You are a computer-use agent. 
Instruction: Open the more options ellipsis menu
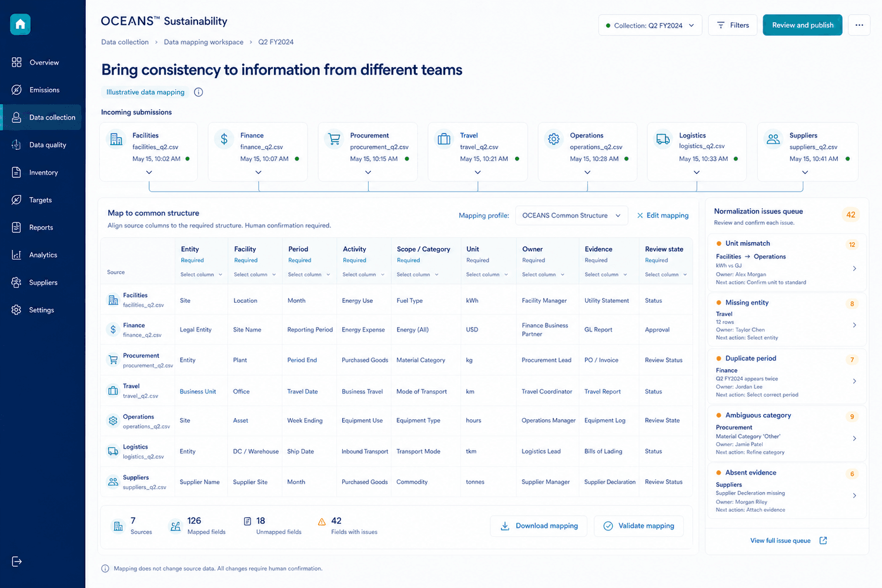click(x=860, y=25)
